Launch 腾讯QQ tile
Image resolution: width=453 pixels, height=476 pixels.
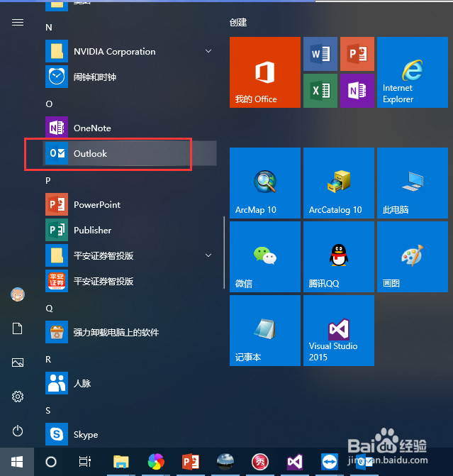click(339, 257)
